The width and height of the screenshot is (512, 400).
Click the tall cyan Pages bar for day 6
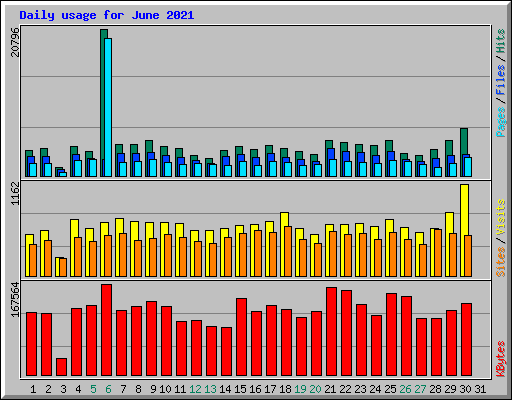pos(108,107)
